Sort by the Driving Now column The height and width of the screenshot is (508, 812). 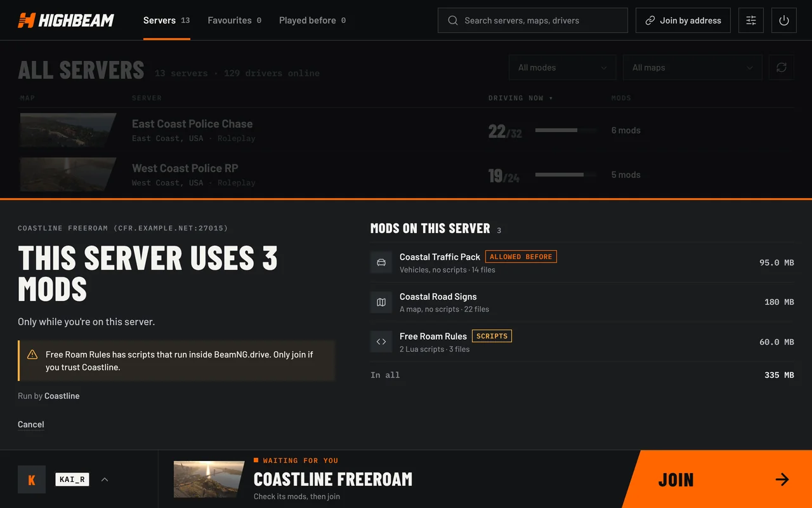[x=521, y=98]
